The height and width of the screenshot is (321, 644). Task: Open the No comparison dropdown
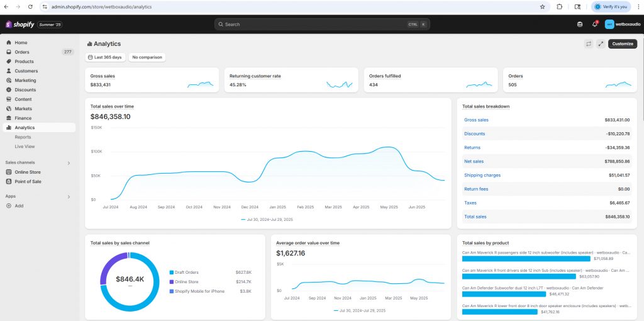coord(147,57)
